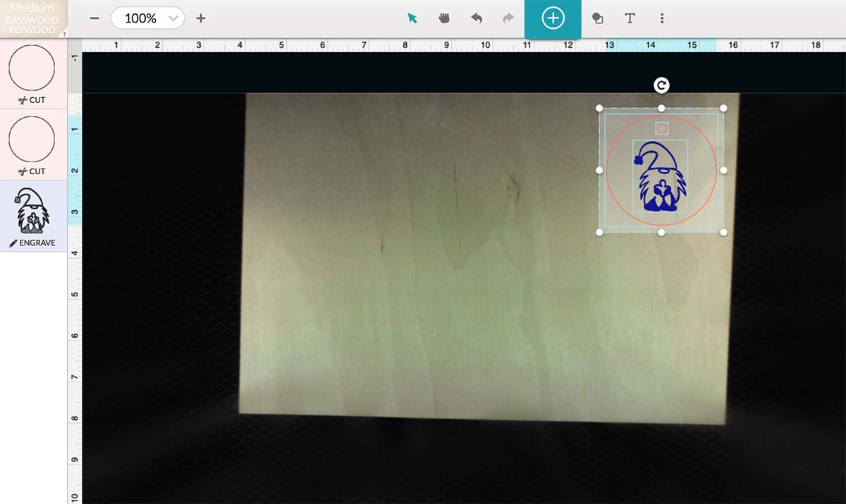Click the left-middle selection edge handle
Screen dimensions: 846x504
coord(599,170)
